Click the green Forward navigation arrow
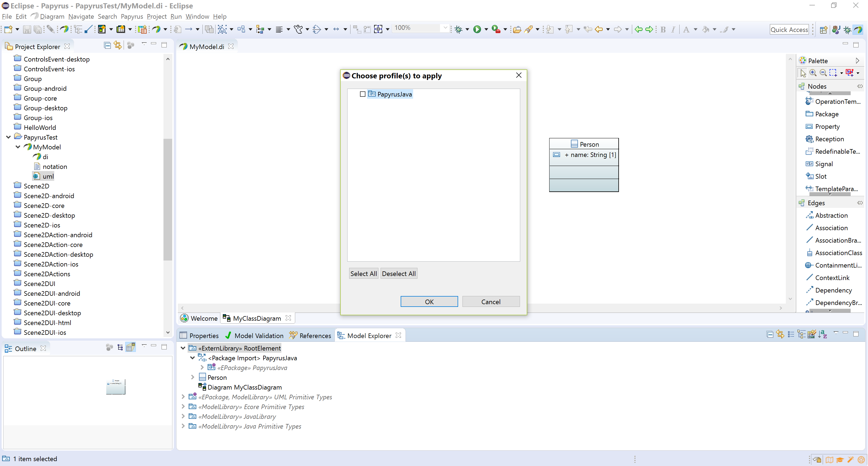Viewport: 868px width, 466px height. [649, 29]
